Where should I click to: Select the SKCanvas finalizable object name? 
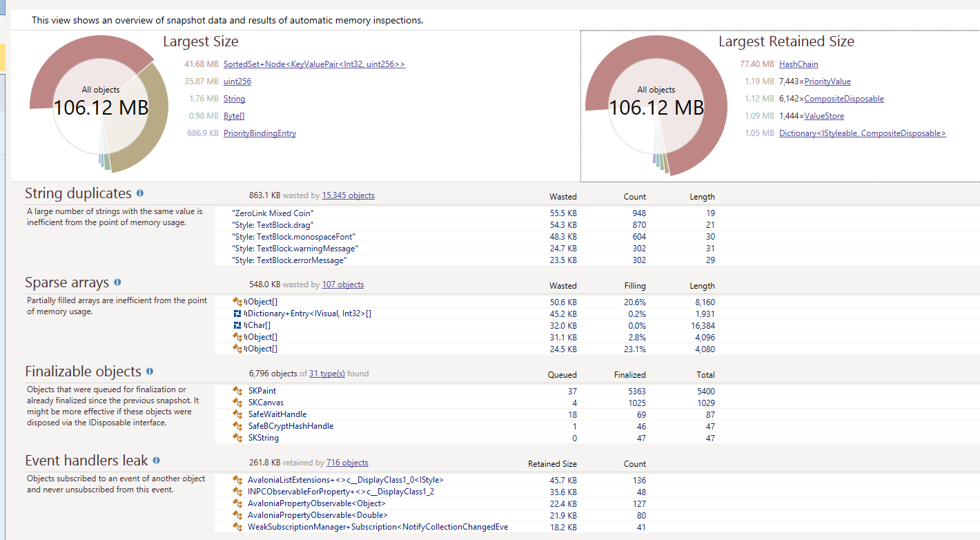pos(266,403)
